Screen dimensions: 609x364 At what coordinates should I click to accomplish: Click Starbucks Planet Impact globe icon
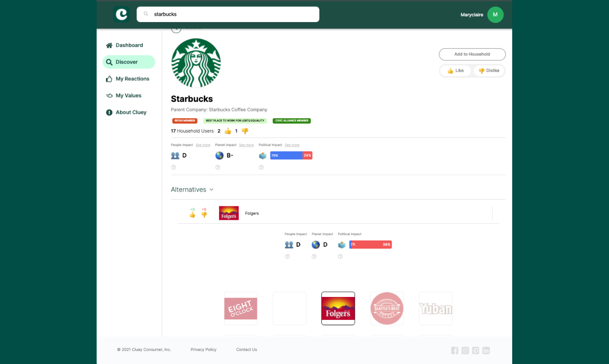(x=220, y=156)
